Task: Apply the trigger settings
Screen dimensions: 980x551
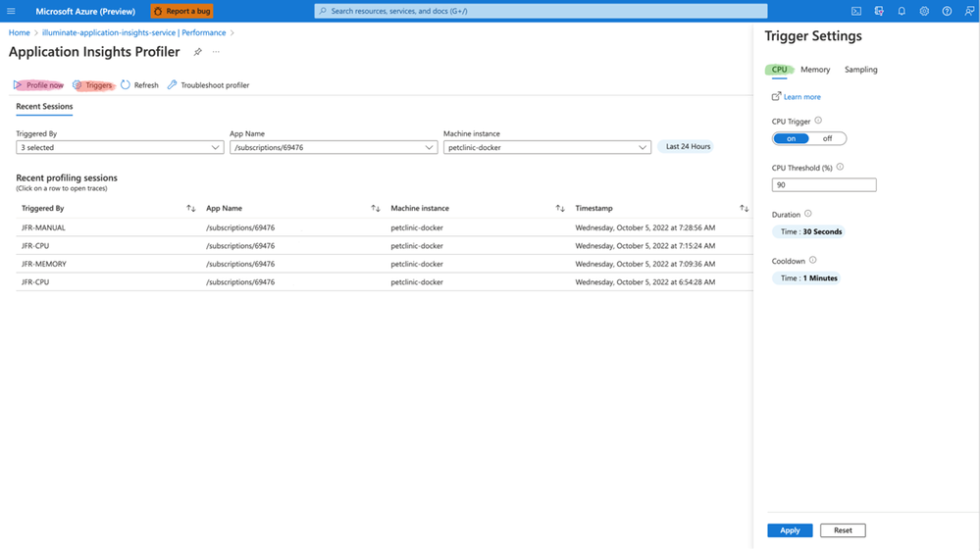Action: [790, 530]
